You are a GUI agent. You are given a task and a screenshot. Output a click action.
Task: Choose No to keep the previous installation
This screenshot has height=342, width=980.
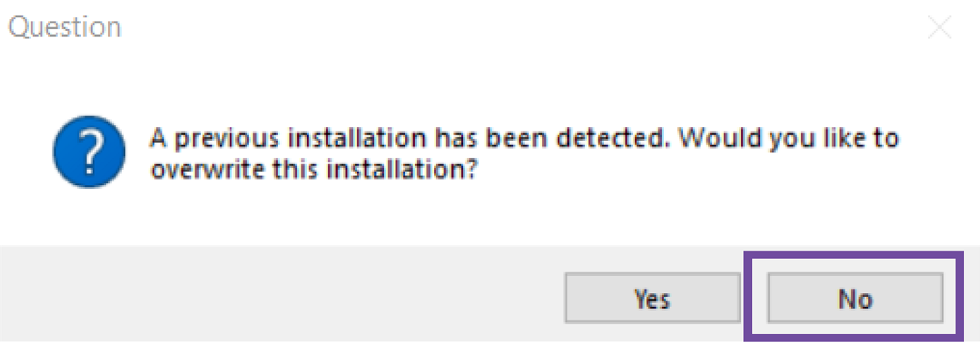point(855,299)
